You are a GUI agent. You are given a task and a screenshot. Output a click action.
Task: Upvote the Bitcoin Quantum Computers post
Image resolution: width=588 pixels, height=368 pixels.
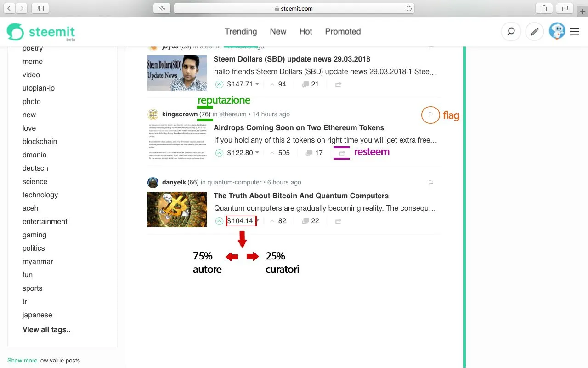219,221
